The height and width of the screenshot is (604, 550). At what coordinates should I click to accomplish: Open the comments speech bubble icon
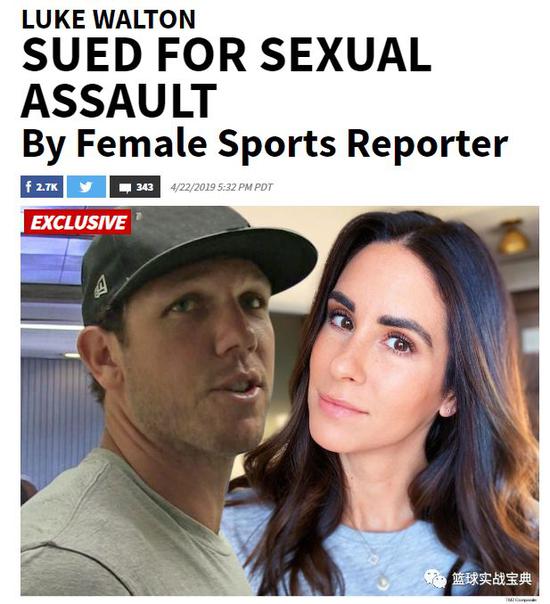point(124,188)
